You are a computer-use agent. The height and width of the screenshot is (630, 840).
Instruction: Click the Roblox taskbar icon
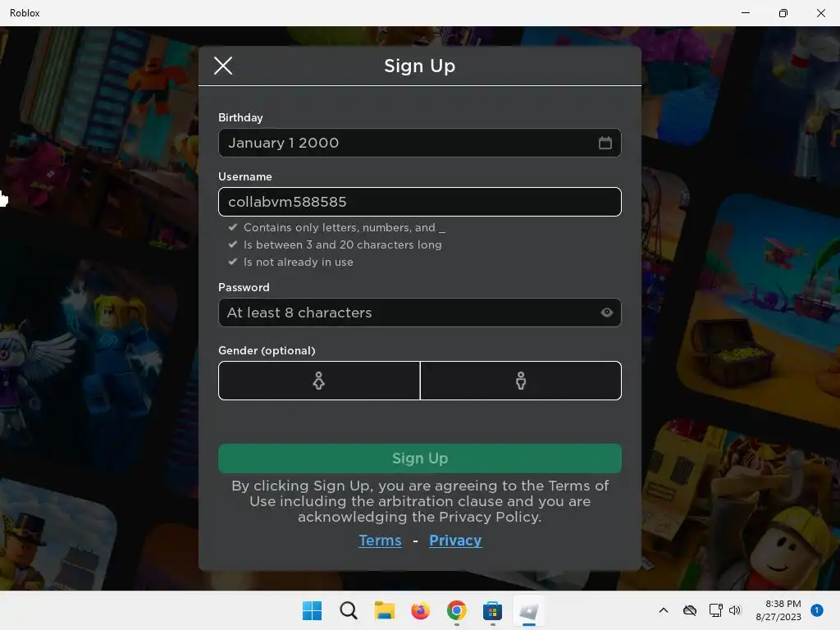click(529, 610)
